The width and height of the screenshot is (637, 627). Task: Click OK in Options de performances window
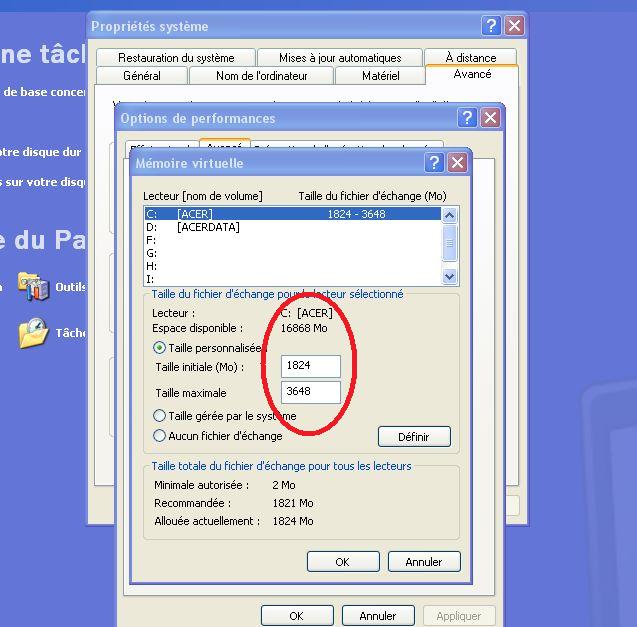click(297, 616)
